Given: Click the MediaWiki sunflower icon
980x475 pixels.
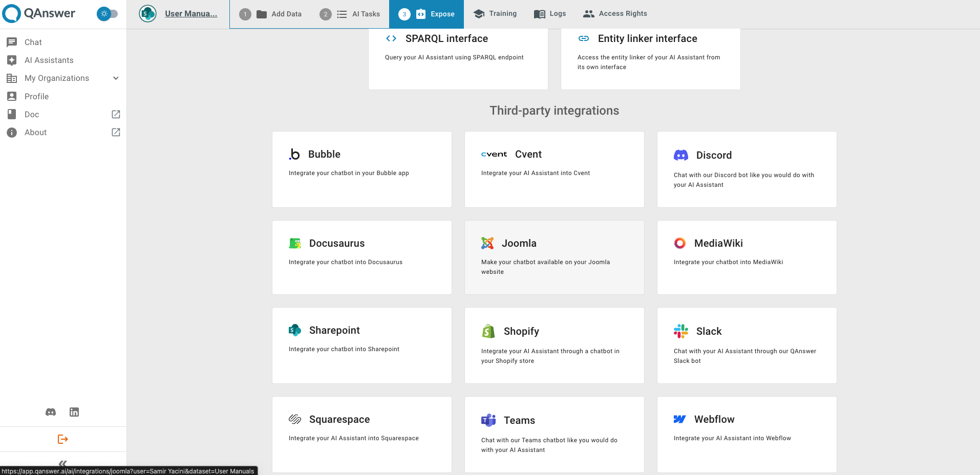Looking at the screenshot, I should pyautogui.click(x=680, y=243).
